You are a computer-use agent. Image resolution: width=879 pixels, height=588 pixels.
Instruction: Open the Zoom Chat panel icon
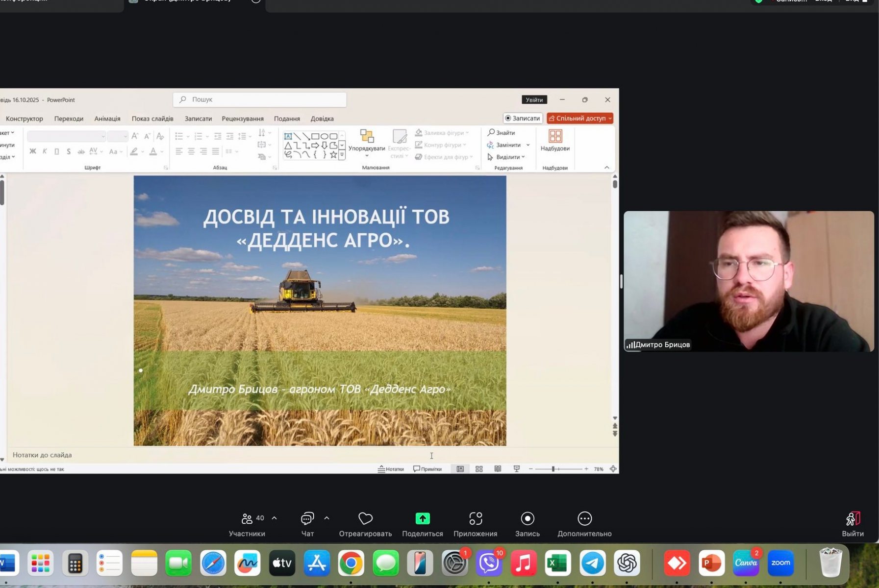coord(307,518)
